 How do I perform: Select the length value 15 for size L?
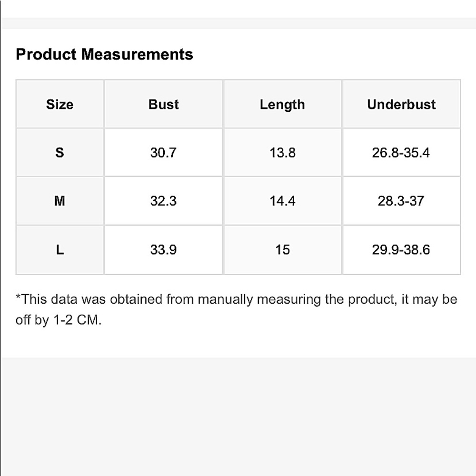coord(282,249)
